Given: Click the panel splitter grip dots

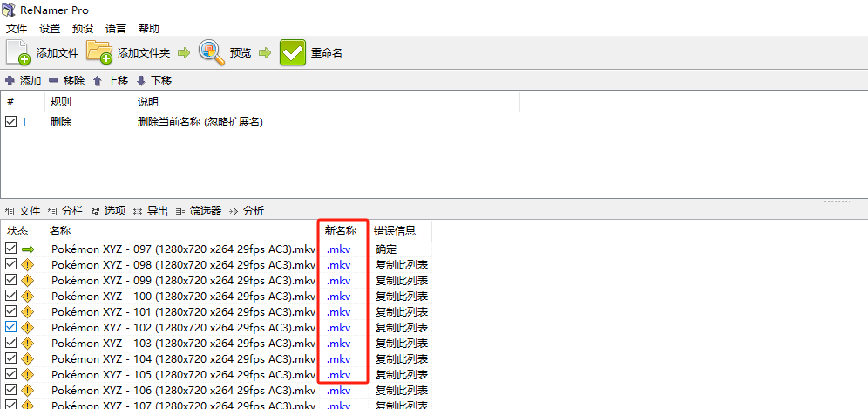Looking at the screenshot, I should point(837,201).
